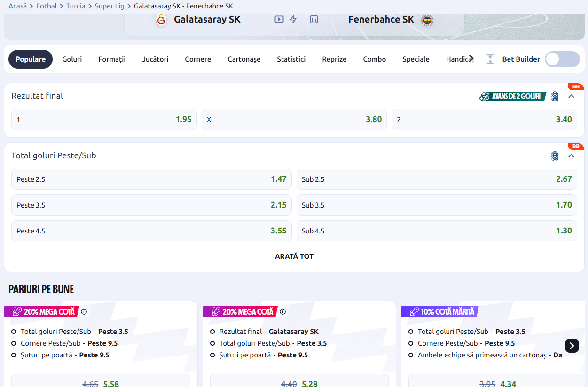This screenshot has width=588, height=387.
Task: Switch to the Goluri tab
Action: coord(72,59)
